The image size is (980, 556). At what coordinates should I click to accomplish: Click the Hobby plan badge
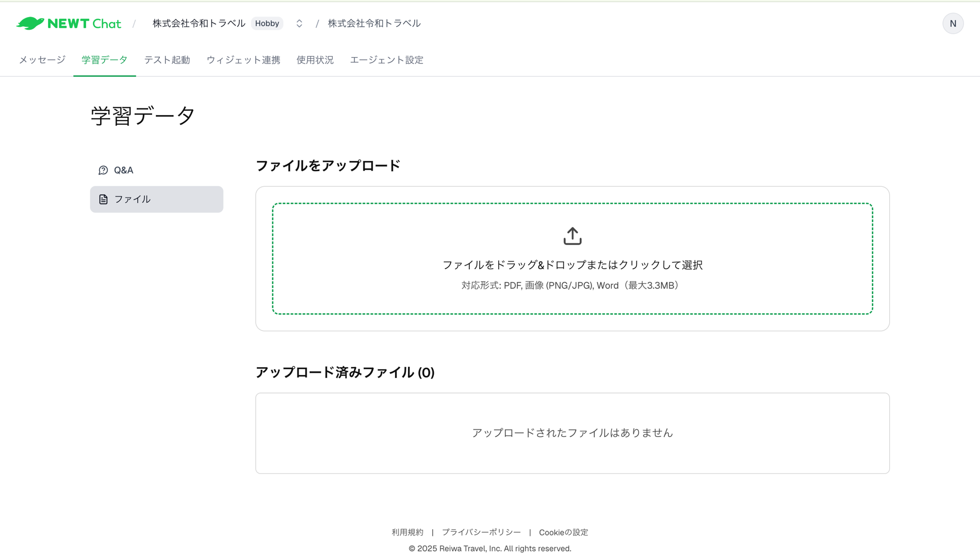pos(267,23)
